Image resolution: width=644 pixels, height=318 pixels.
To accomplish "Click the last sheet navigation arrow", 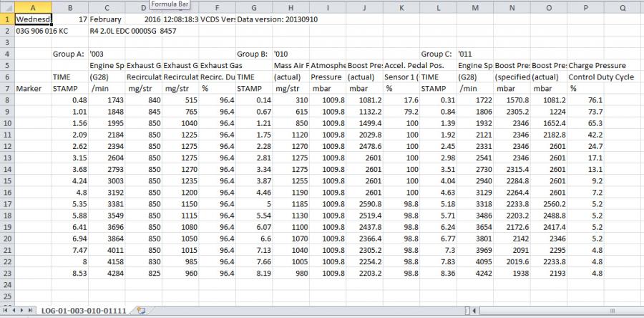I will click(29, 310).
